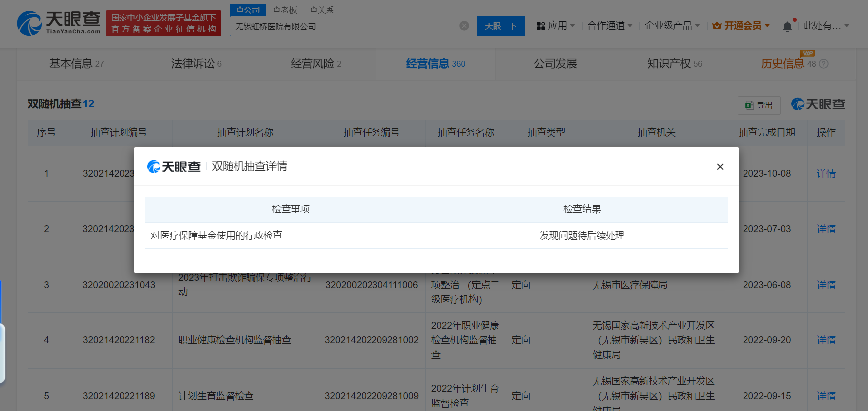The image size is (868, 411).
Task: Click the apps grid icon labeled 应用
Action: coord(541,26)
